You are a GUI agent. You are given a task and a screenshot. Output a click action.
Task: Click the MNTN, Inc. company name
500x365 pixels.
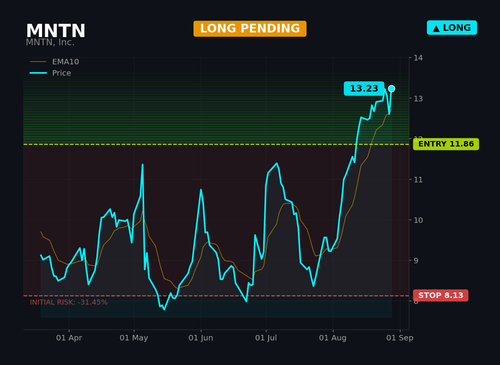pos(50,42)
